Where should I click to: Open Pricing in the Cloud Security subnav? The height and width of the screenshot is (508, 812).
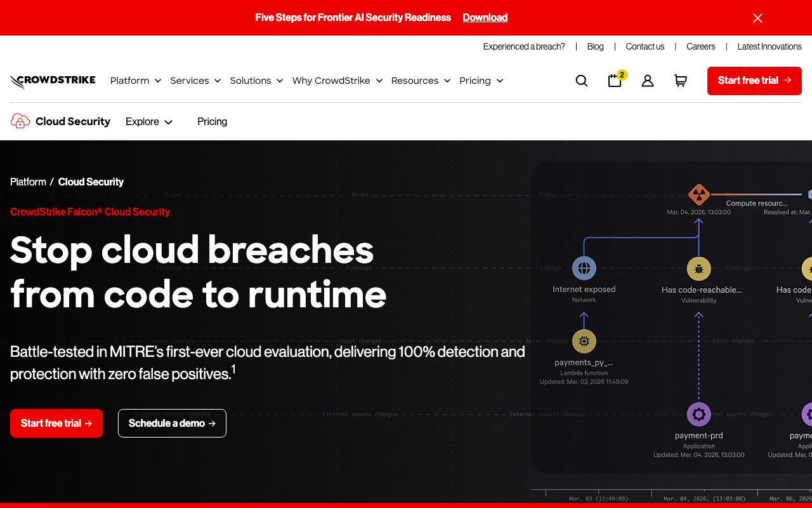[212, 121]
